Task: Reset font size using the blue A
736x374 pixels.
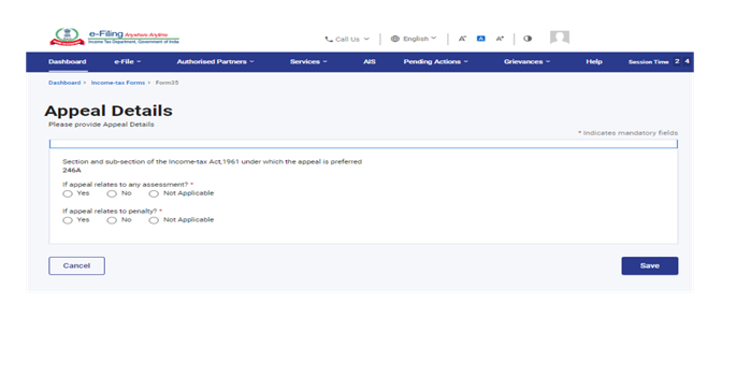Action: (x=481, y=38)
